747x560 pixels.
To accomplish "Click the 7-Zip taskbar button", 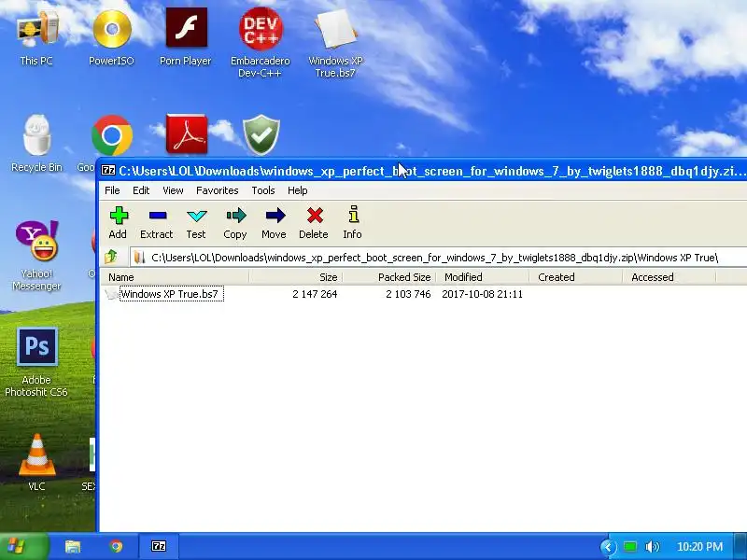I will click(159, 546).
